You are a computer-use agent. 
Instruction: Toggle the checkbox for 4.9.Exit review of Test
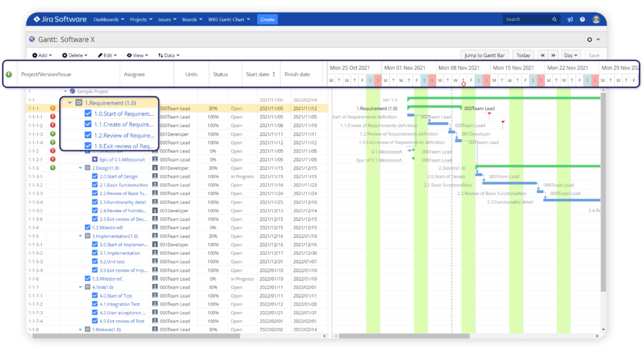pyautogui.click(x=95, y=321)
